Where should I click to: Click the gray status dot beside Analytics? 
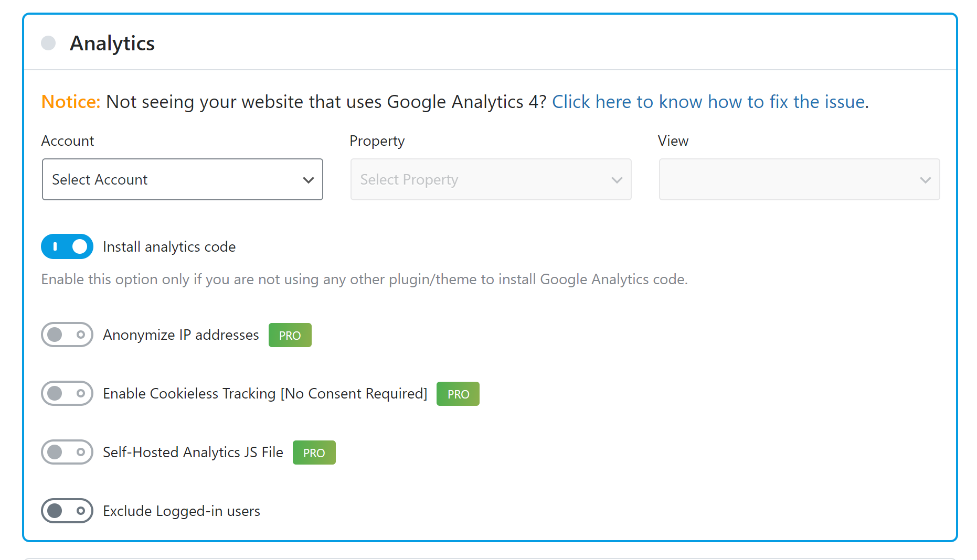coord(48,43)
